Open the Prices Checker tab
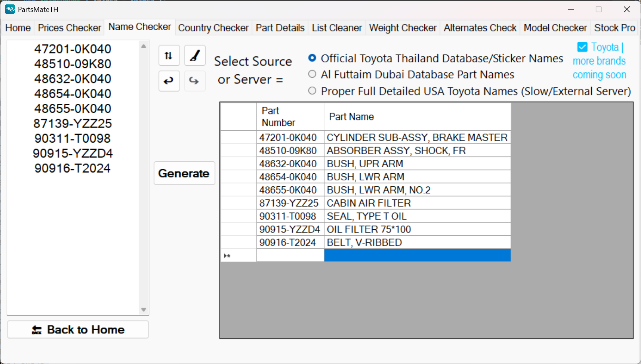 (x=69, y=28)
